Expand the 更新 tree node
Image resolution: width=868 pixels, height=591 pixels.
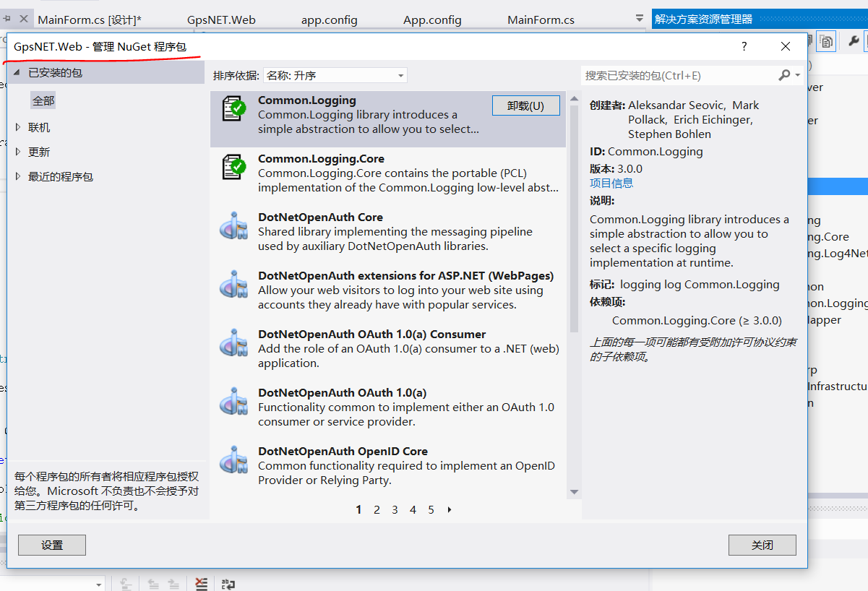point(19,152)
